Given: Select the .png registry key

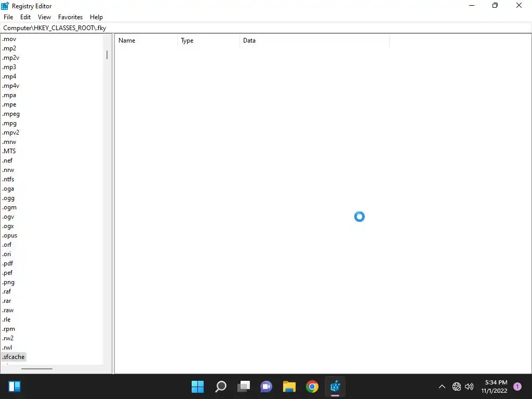Looking at the screenshot, I should (x=8, y=282).
